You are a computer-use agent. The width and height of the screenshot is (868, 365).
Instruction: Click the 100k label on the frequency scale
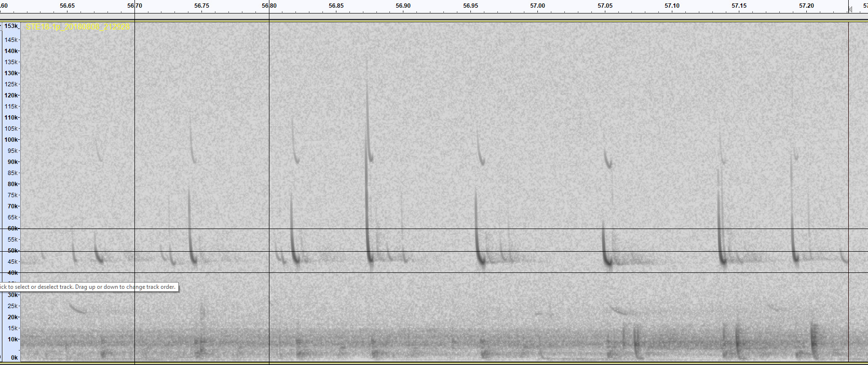click(x=11, y=140)
